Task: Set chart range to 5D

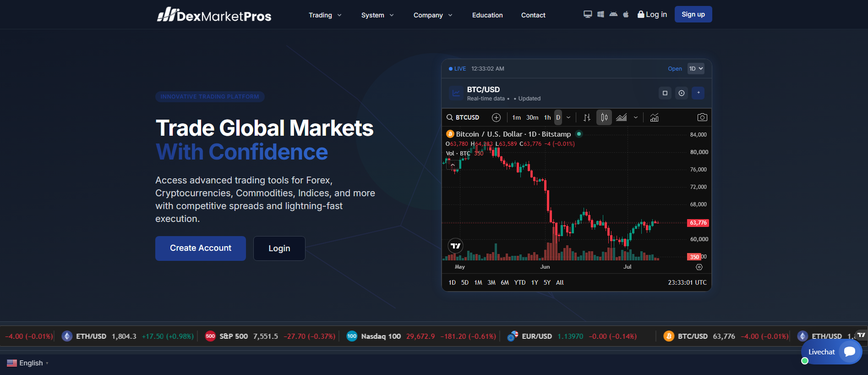Action: tap(465, 282)
